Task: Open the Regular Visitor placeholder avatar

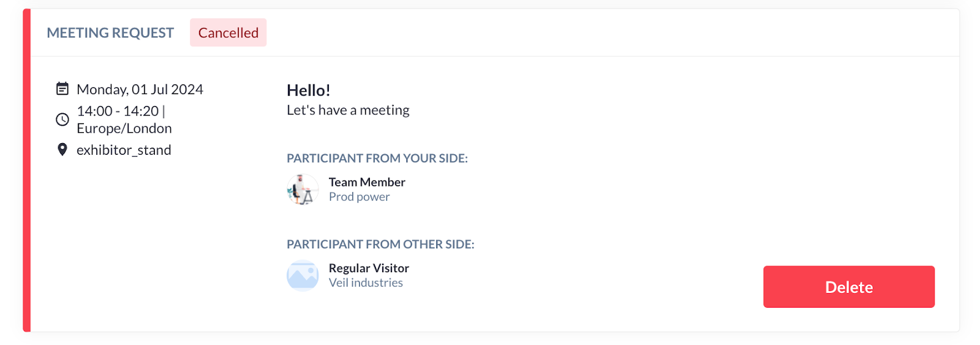Action: 303,275
